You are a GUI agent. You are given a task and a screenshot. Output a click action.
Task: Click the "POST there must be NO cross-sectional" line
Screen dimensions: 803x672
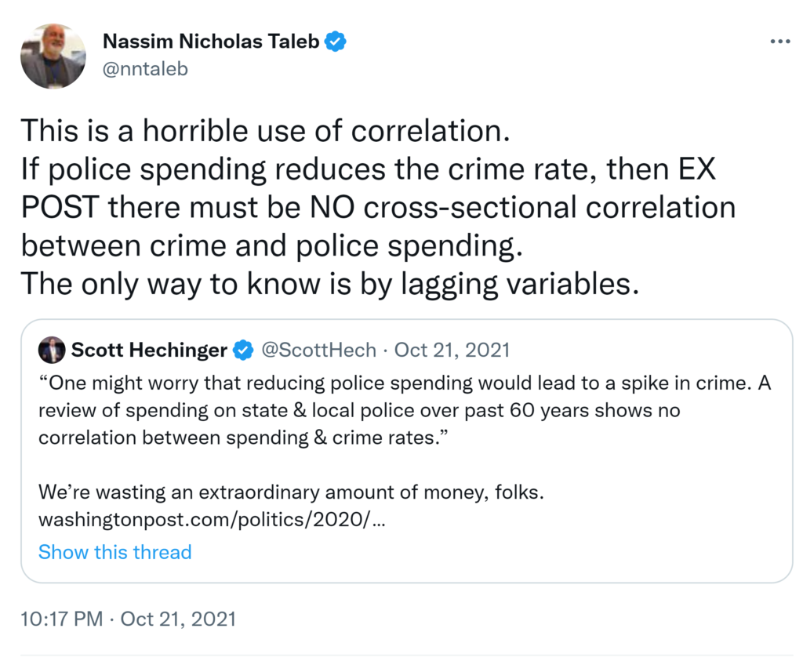click(x=376, y=207)
